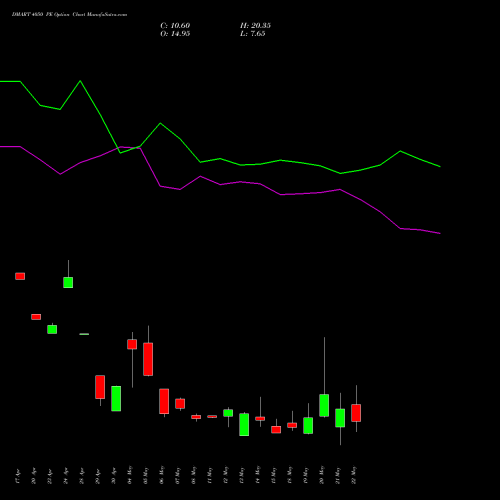This screenshot has width=500, height=500.
Task: Click the red candle above 06 May
Action: click(164, 401)
